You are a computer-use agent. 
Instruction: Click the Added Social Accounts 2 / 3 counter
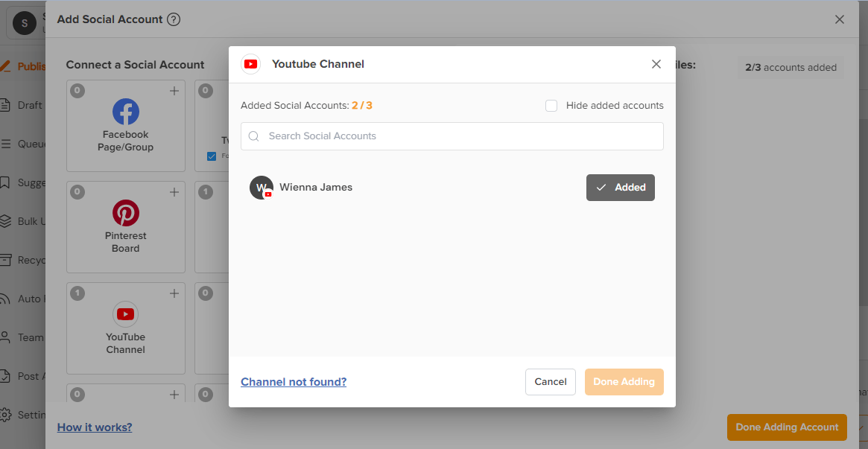(x=307, y=106)
